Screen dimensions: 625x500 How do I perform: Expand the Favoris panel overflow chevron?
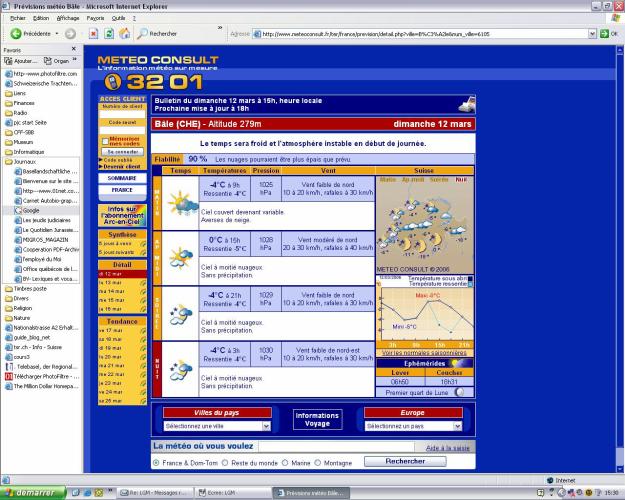click(x=75, y=60)
